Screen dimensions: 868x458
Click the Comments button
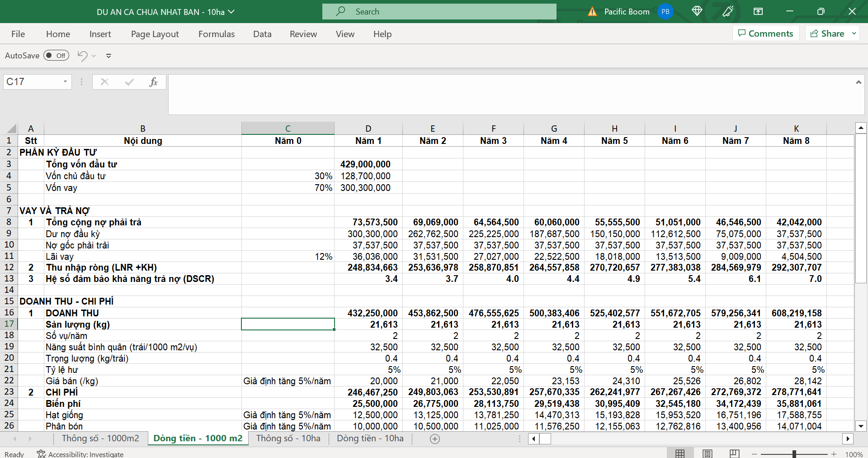coord(766,33)
